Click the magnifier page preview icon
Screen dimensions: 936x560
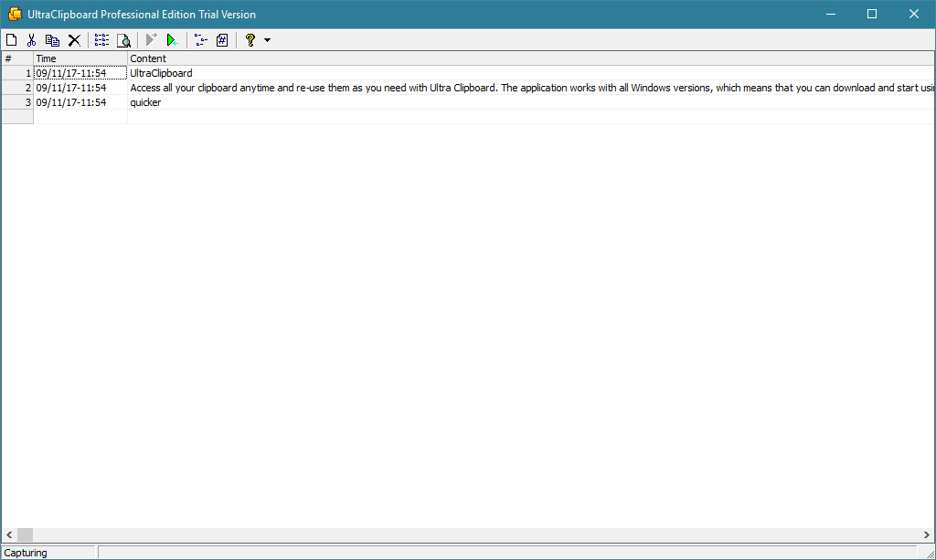tap(123, 40)
